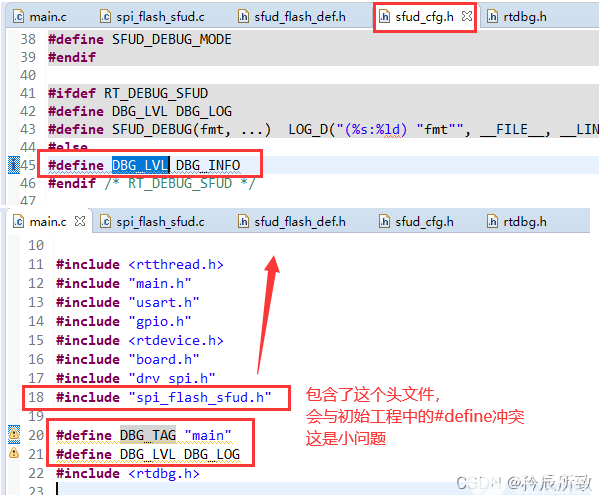Click DBG_TAG on line 20

point(148,435)
